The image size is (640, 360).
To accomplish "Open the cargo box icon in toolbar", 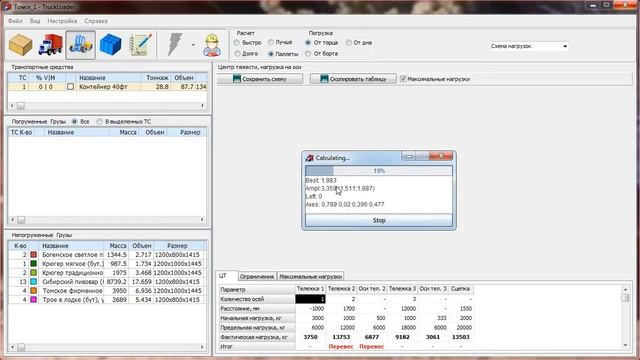I will tap(20, 45).
